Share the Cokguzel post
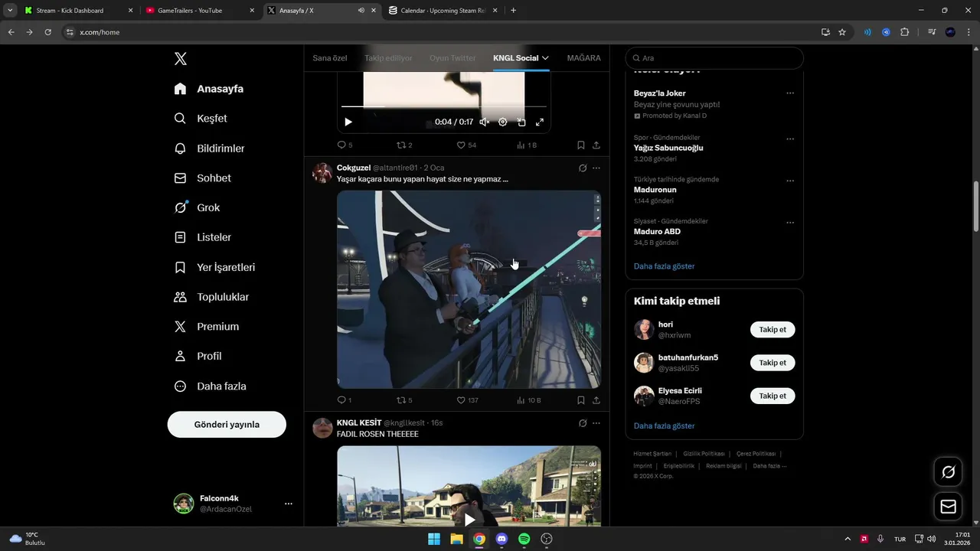Image resolution: width=980 pixels, height=551 pixels. pos(596,400)
